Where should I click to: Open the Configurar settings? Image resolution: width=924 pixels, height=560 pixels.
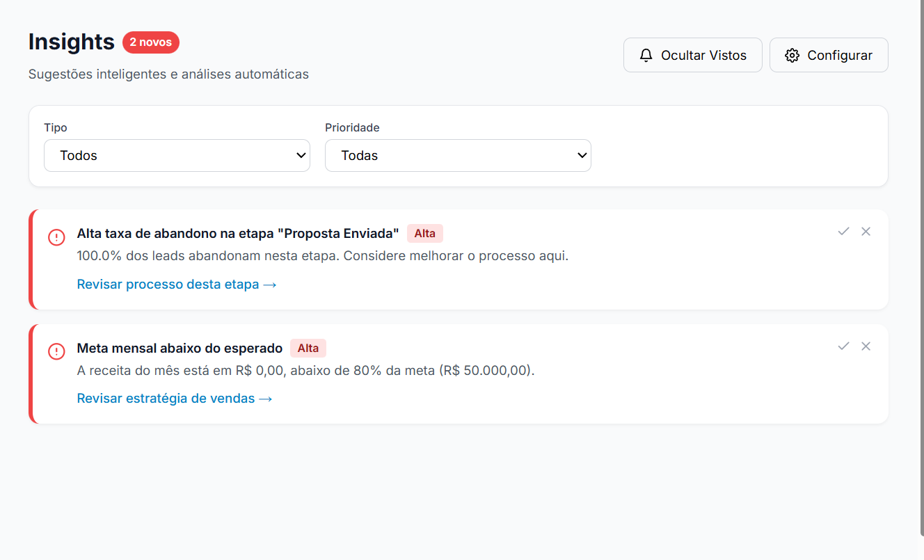[x=828, y=54]
